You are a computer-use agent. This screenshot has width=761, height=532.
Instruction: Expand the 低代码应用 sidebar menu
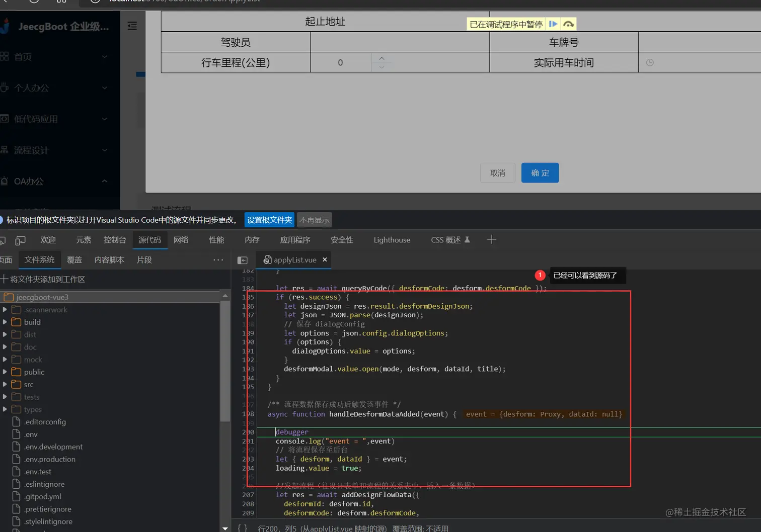pos(60,119)
